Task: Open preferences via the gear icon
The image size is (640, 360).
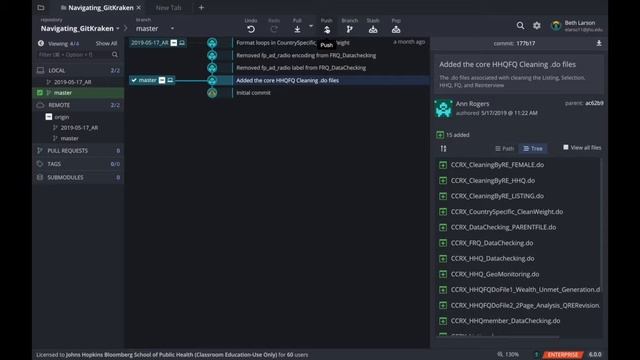Action: click(x=537, y=26)
